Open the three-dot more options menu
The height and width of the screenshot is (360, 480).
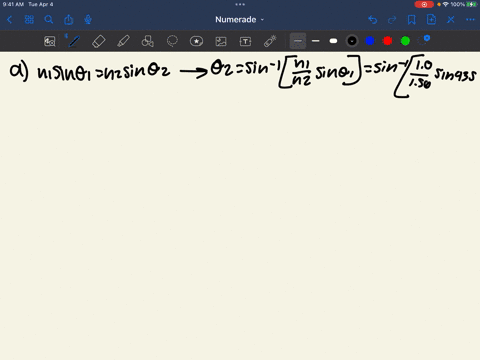point(470,20)
